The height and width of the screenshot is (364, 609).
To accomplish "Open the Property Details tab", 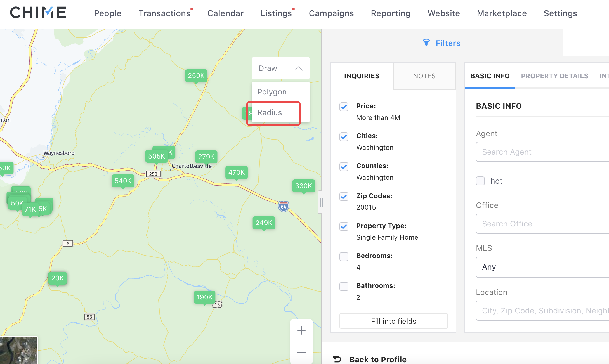I will click(x=554, y=76).
